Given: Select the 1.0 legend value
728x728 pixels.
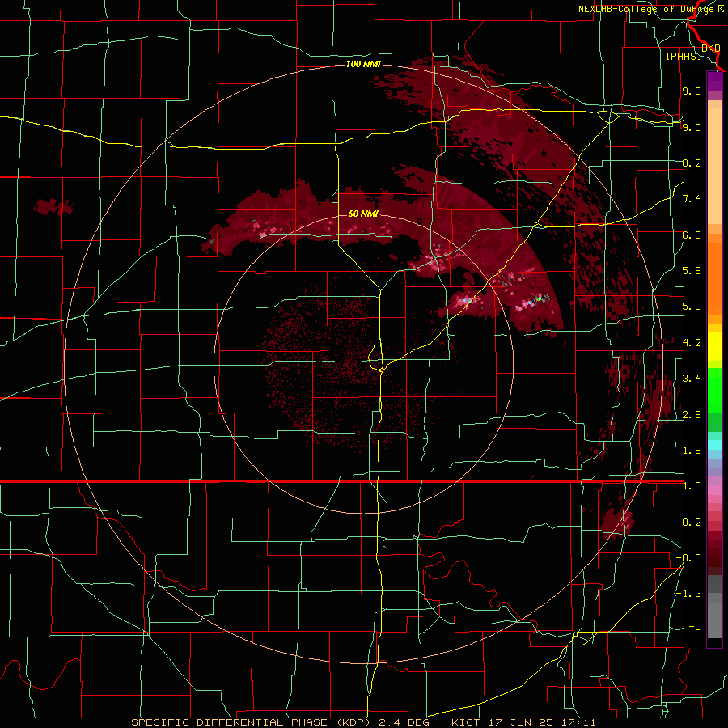Looking at the screenshot, I should click(x=692, y=486).
